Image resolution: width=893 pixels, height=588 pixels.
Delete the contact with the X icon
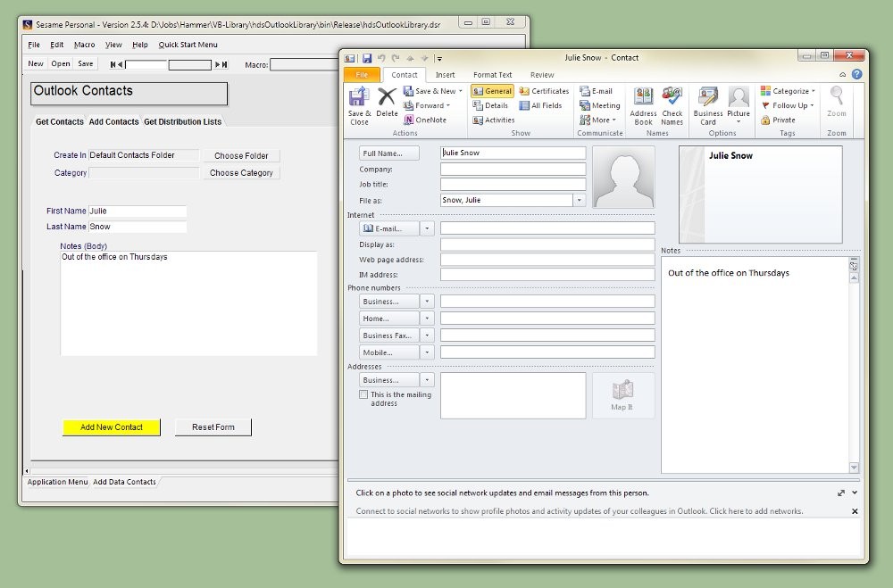point(387,103)
